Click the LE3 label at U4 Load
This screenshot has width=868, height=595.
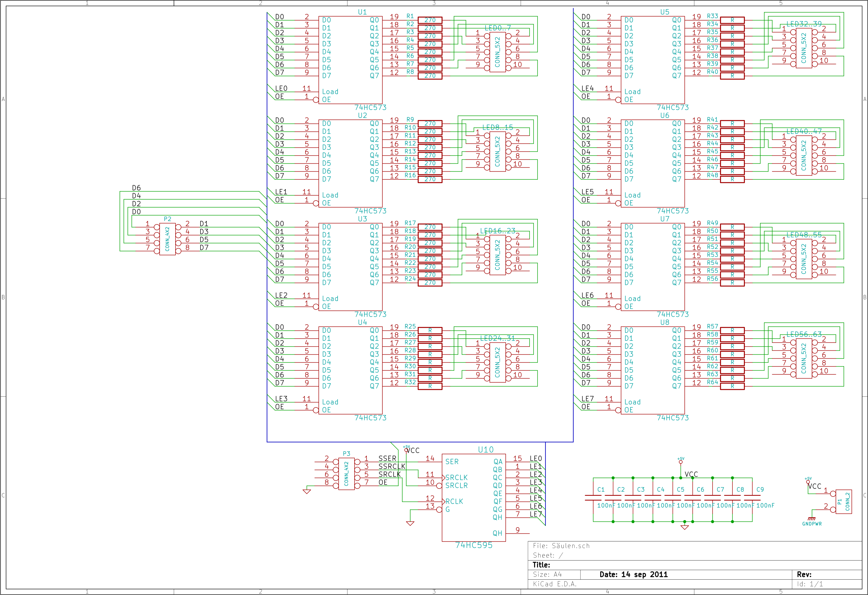tap(281, 398)
